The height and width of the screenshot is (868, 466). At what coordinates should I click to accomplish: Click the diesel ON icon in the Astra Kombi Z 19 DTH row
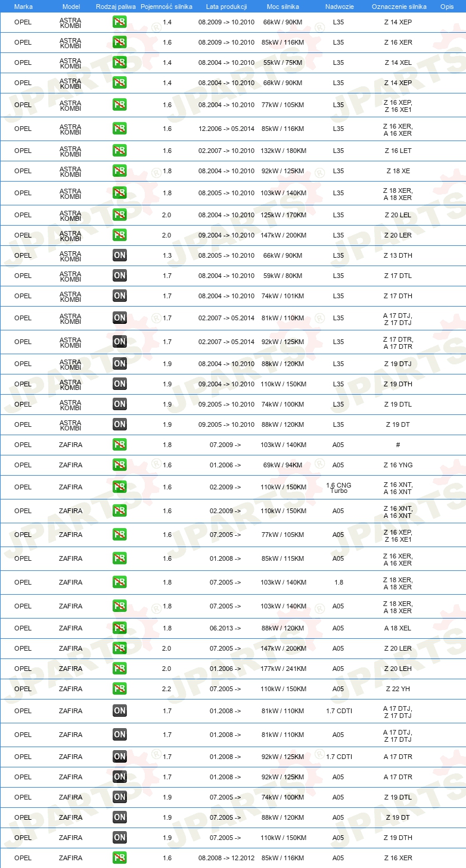click(x=120, y=384)
